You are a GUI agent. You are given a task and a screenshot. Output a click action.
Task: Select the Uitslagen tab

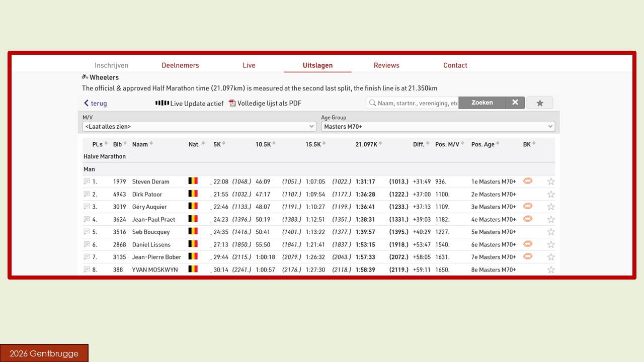pos(317,65)
